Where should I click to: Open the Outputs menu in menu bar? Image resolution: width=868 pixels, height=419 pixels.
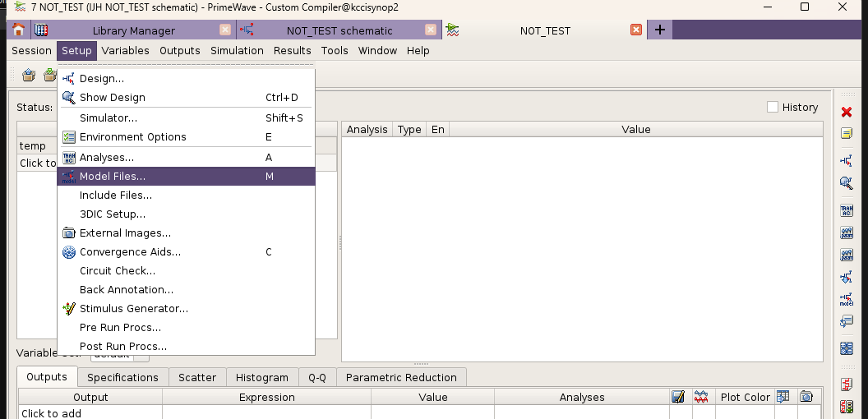pyautogui.click(x=180, y=50)
